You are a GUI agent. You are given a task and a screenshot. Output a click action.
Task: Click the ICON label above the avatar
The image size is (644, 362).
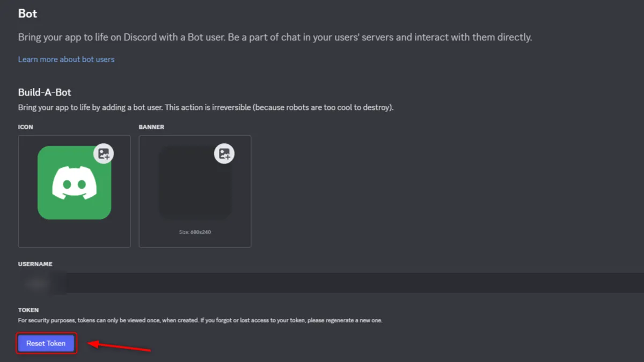(25, 127)
